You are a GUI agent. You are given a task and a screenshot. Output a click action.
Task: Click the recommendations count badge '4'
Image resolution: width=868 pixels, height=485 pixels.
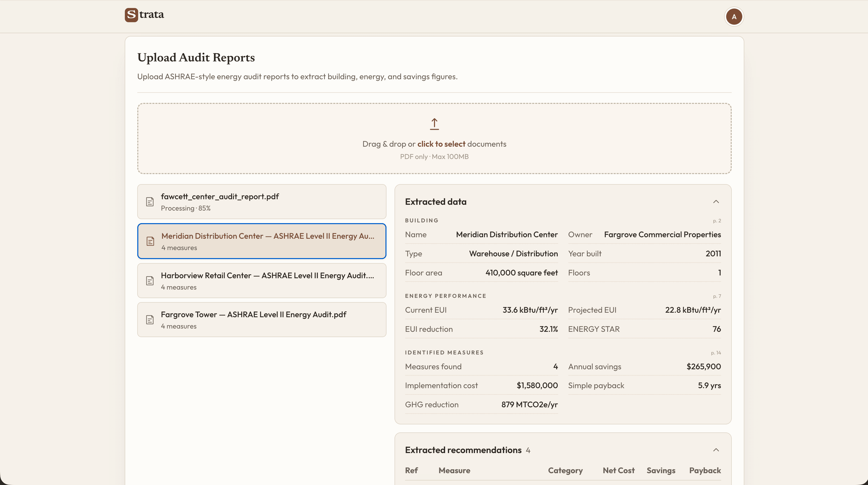[x=528, y=450]
